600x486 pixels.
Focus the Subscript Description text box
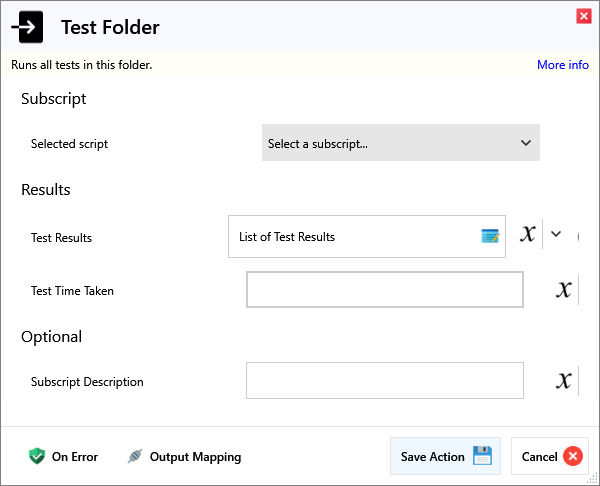[x=384, y=381]
